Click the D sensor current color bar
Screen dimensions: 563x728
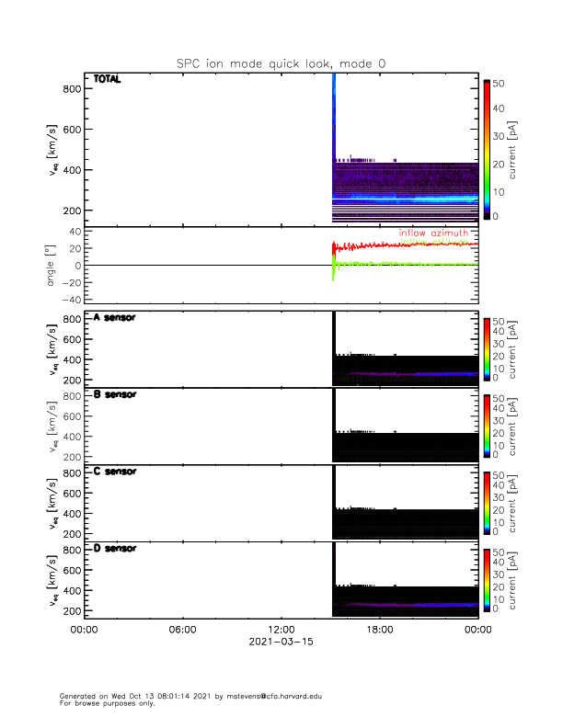[487, 579]
